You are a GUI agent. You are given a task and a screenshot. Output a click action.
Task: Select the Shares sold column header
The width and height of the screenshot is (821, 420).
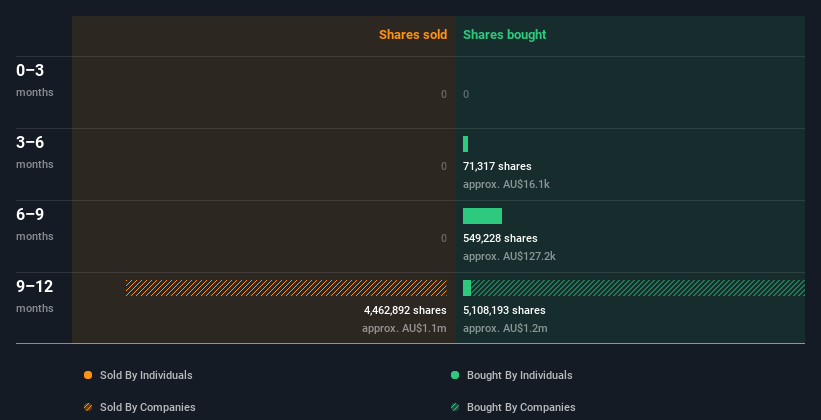click(413, 35)
